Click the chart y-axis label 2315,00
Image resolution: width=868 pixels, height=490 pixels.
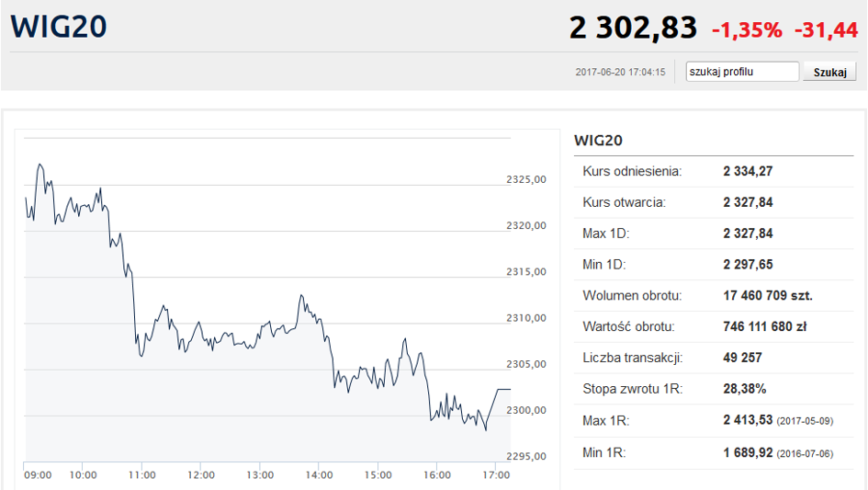526,271
